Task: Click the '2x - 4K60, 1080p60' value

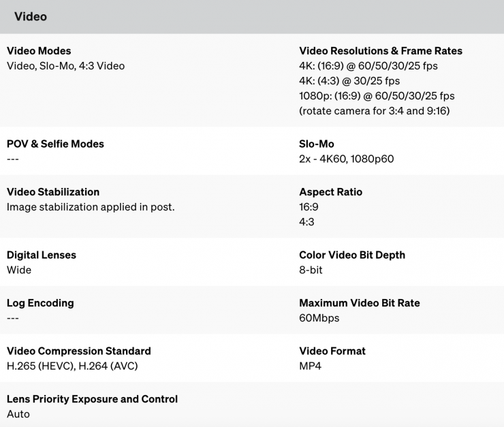Action: click(346, 159)
